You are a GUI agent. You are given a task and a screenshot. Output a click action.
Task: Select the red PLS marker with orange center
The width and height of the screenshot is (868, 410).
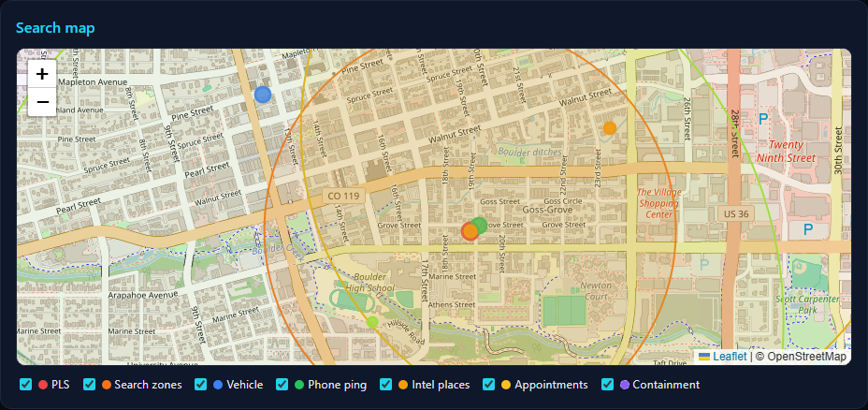pyautogui.click(x=470, y=231)
